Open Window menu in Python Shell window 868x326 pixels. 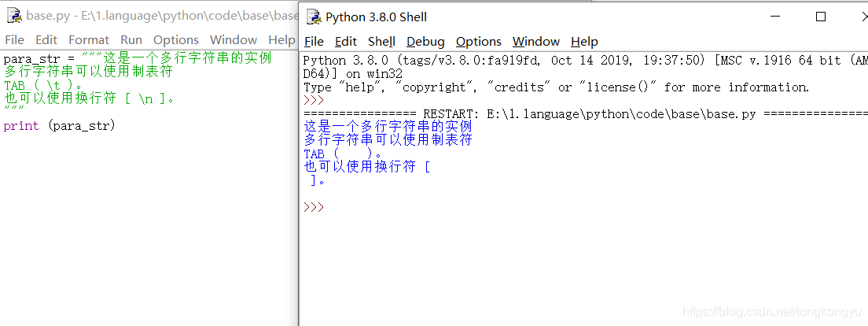(536, 42)
